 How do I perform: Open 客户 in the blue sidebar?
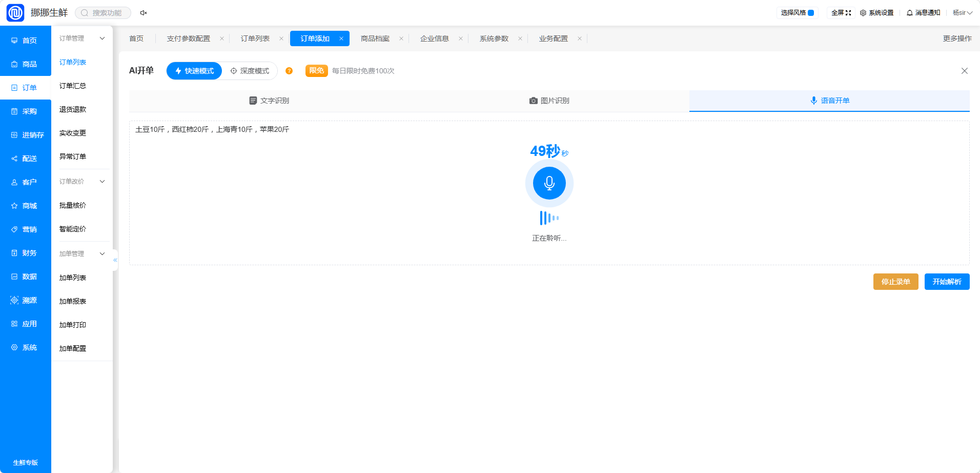point(26,182)
